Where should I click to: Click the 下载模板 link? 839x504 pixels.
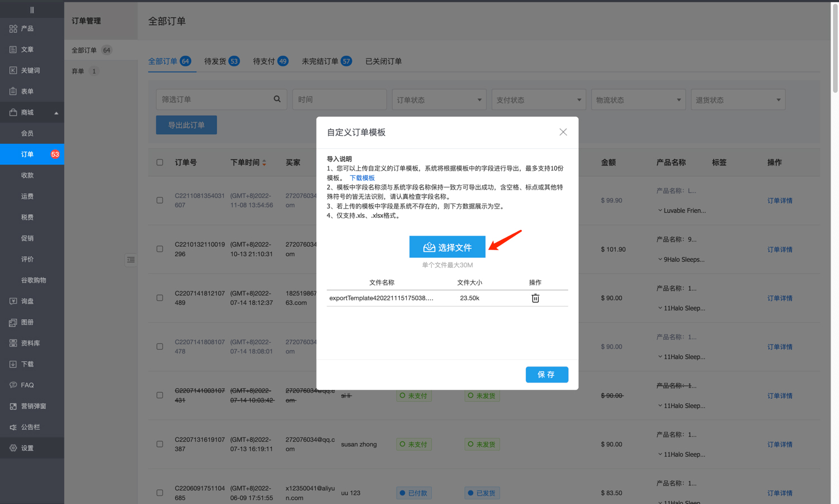pos(362,178)
